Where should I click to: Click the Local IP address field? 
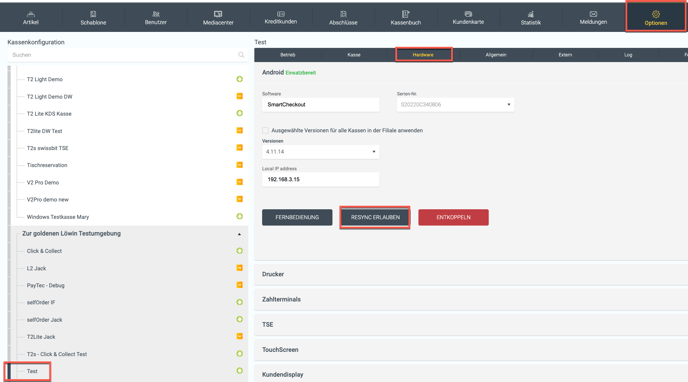click(x=320, y=179)
